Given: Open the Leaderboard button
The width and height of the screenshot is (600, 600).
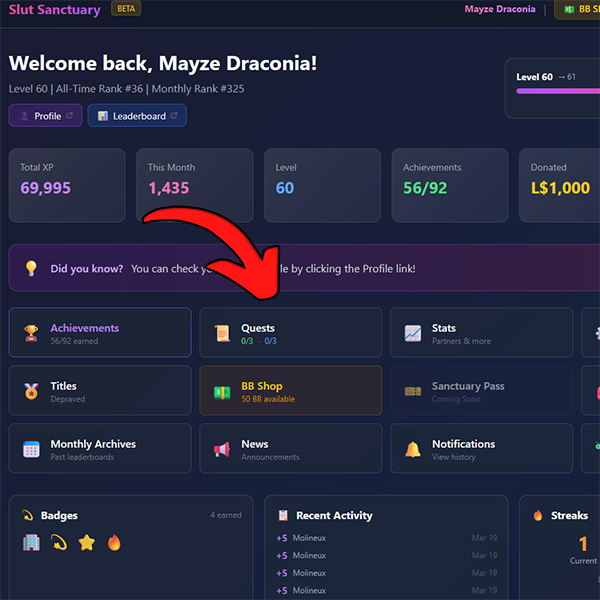Looking at the screenshot, I should click(x=137, y=116).
